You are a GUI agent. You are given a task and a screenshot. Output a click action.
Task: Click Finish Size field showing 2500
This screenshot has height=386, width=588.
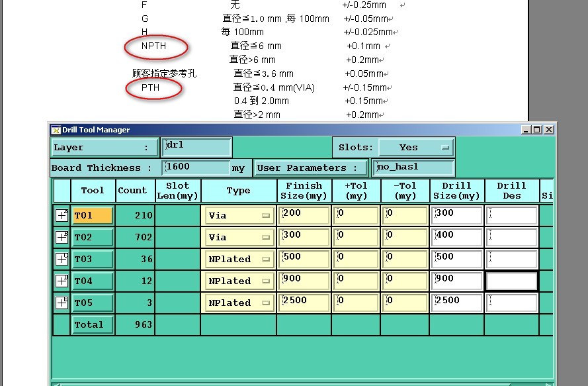(x=304, y=303)
